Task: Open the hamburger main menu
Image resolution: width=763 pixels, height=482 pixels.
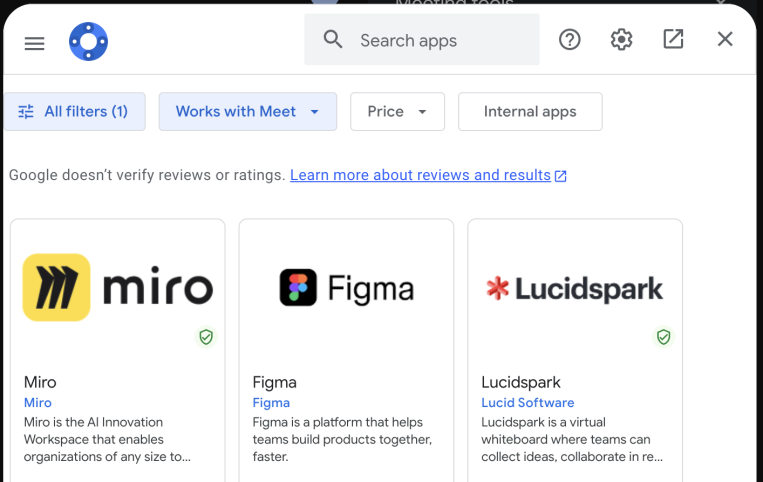Action: (35, 43)
